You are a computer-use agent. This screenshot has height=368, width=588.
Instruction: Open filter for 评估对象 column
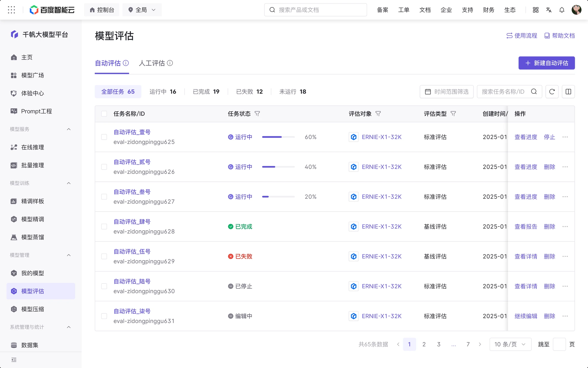(x=378, y=114)
